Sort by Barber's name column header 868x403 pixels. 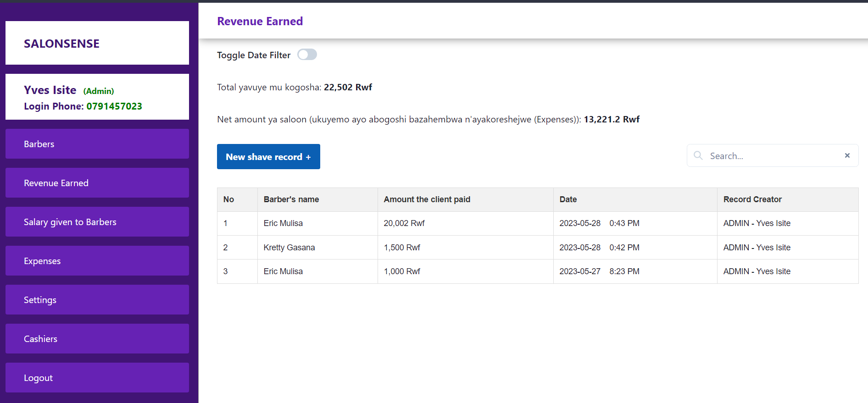coord(291,199)
